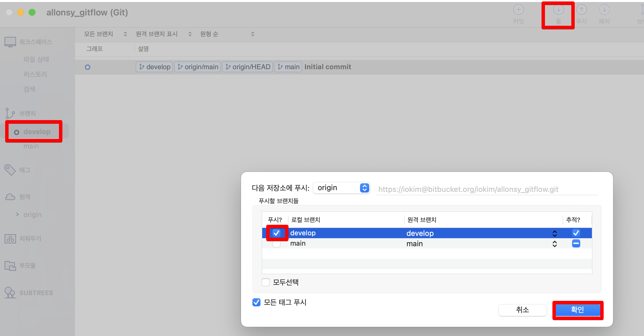Click the SUBTREES tree icon in sidebar
This screenshot has height=336, width=644.
coord(10,293)
